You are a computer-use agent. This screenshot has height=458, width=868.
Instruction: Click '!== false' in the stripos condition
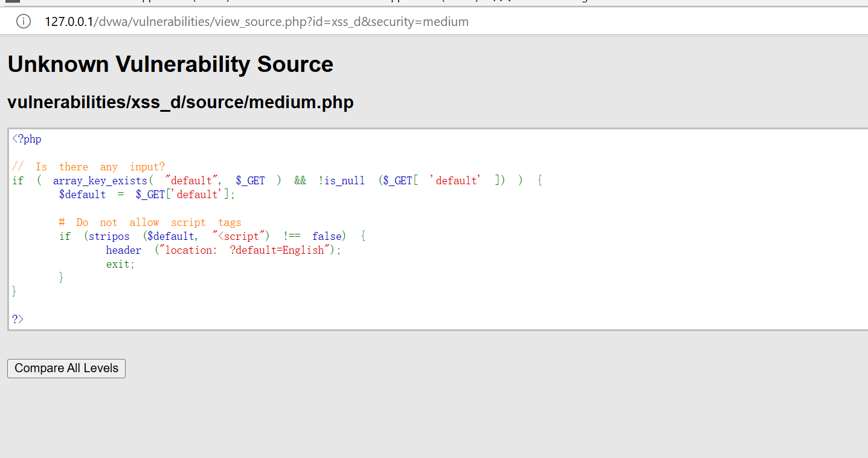[x=314, y=236]
